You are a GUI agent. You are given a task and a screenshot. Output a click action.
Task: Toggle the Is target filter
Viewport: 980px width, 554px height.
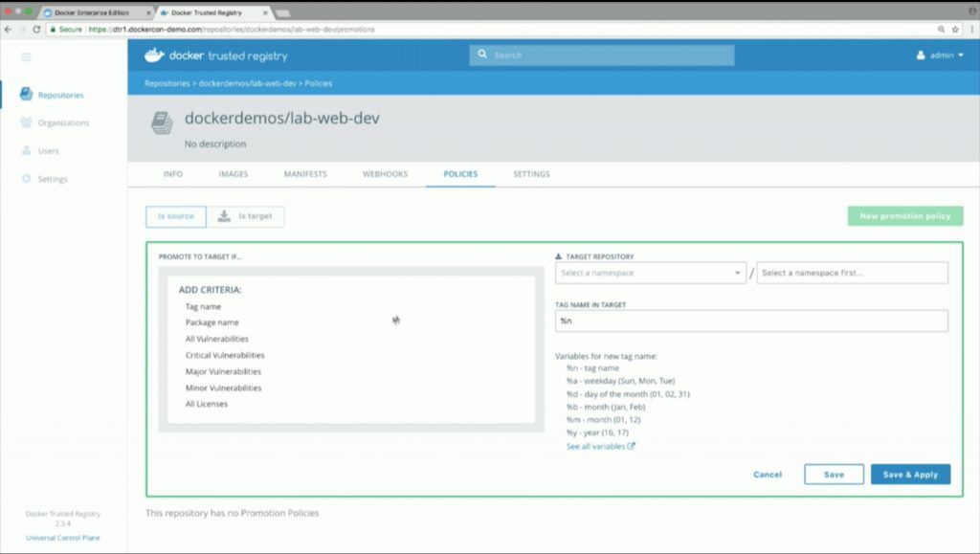245,216
